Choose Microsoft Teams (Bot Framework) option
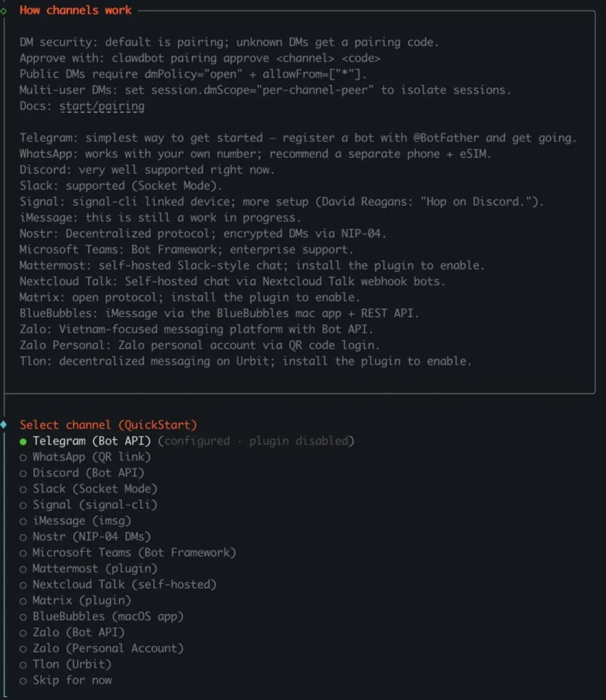 coord(134,552)
